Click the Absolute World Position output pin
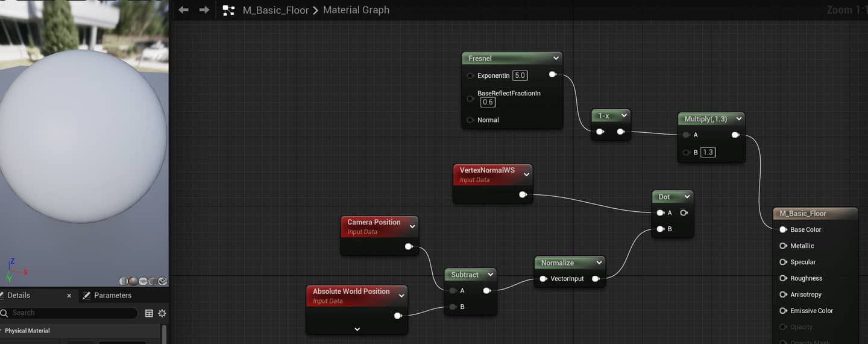Image resolution: width=868 pixels, height=344 pixels. click(398, 316)
